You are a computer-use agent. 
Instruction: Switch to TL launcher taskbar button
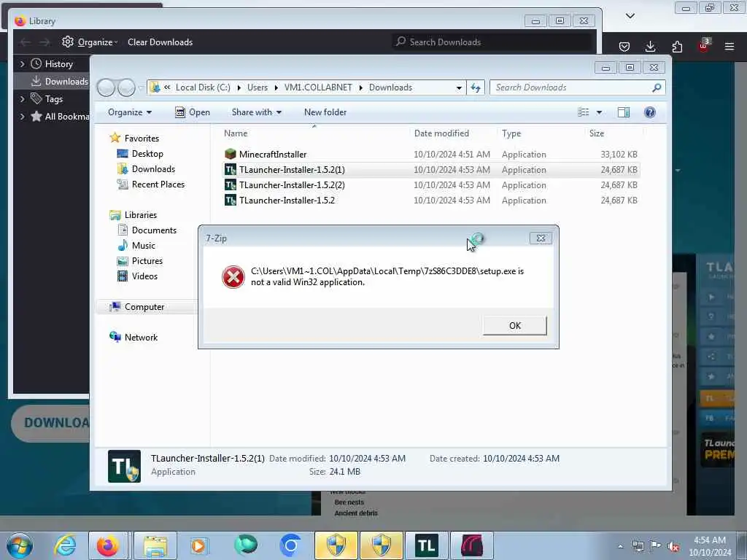426,545
